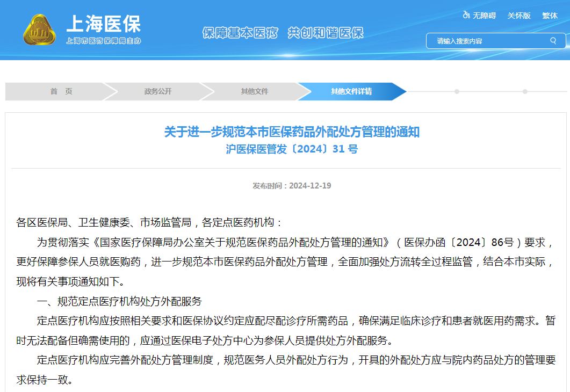The image size is (570, 392).
Task: Switch to 关怀版 care version
Action: 519,16
